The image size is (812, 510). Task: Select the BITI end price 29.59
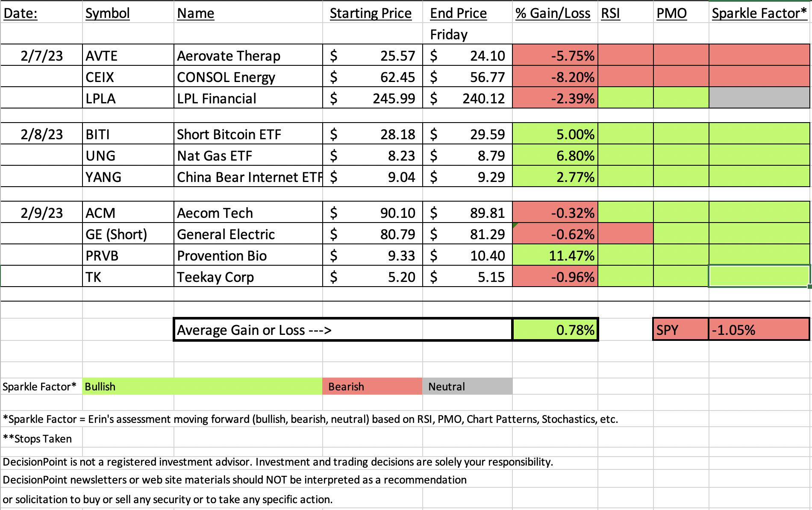[467, 134]
